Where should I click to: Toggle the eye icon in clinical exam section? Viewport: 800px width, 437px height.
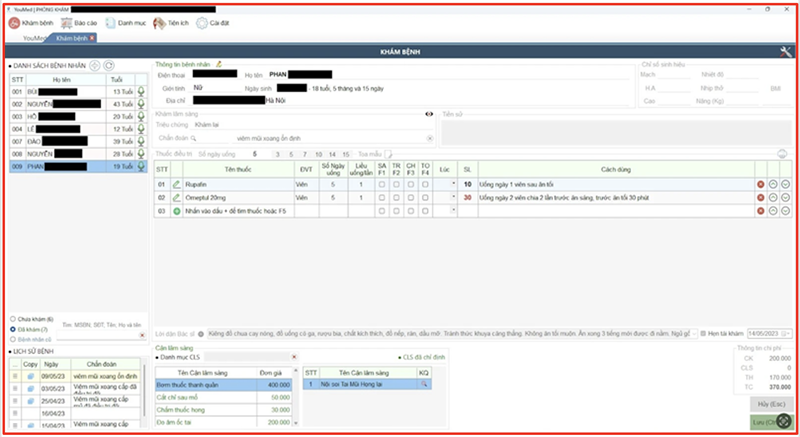[429, 115]
